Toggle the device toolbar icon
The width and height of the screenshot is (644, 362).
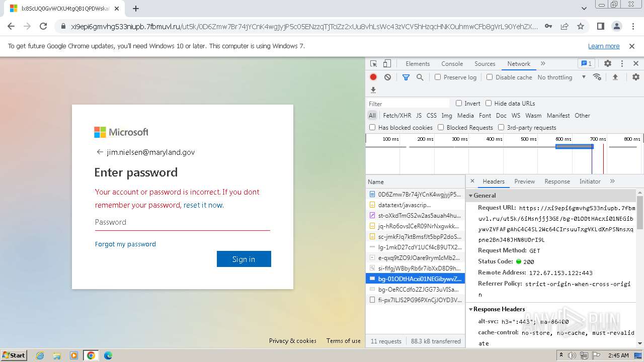pos(387,64)
